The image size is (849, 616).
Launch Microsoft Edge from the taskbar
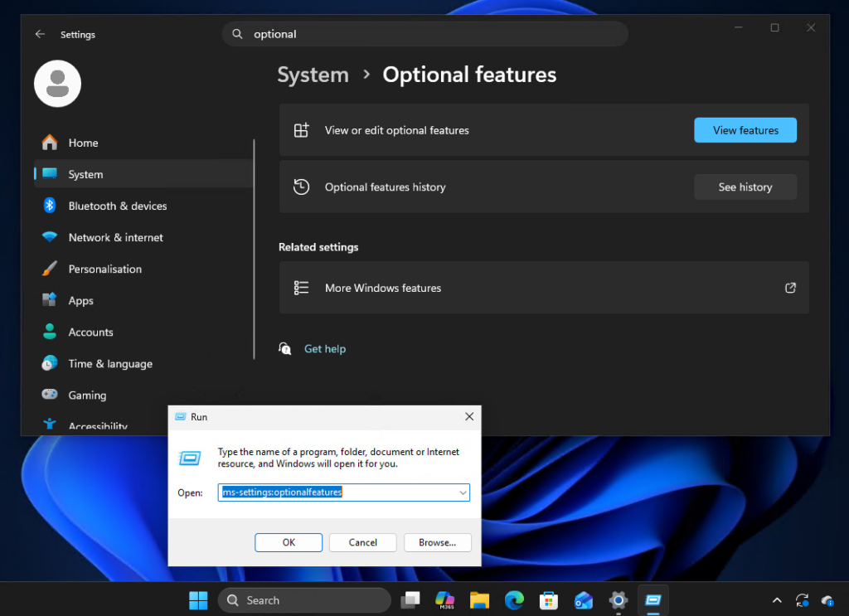pyautogui.click(x=514, y=599)
